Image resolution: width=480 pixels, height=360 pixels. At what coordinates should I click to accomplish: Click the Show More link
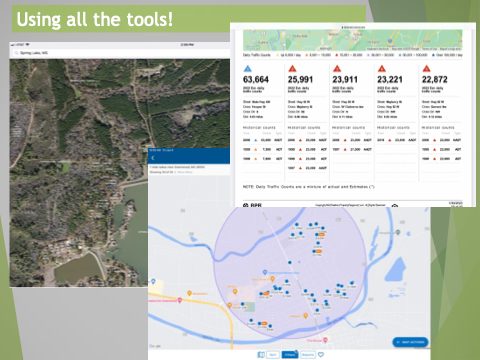(x=185, y=172)
